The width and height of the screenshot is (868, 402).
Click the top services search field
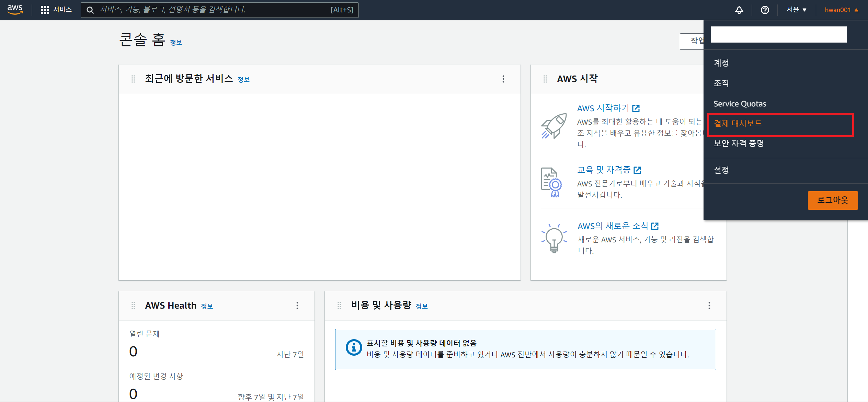pyautogui.click(x=213, y=10)
